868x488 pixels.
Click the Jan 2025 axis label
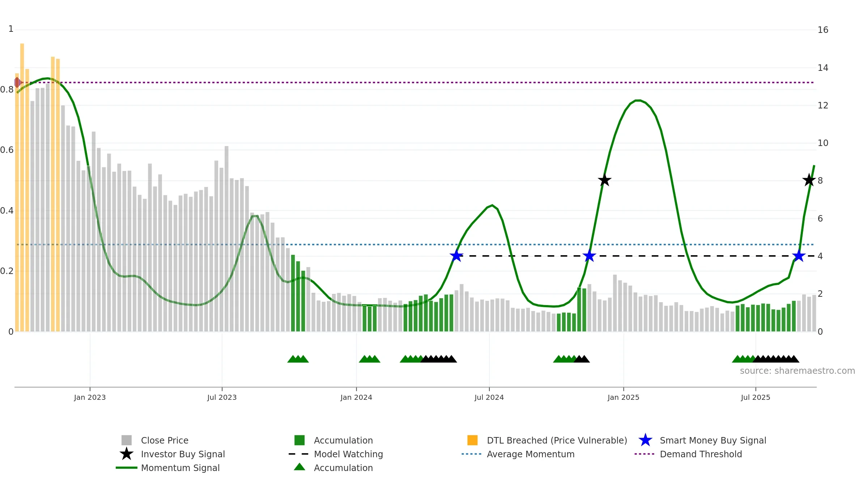click(x=624, y=398)
